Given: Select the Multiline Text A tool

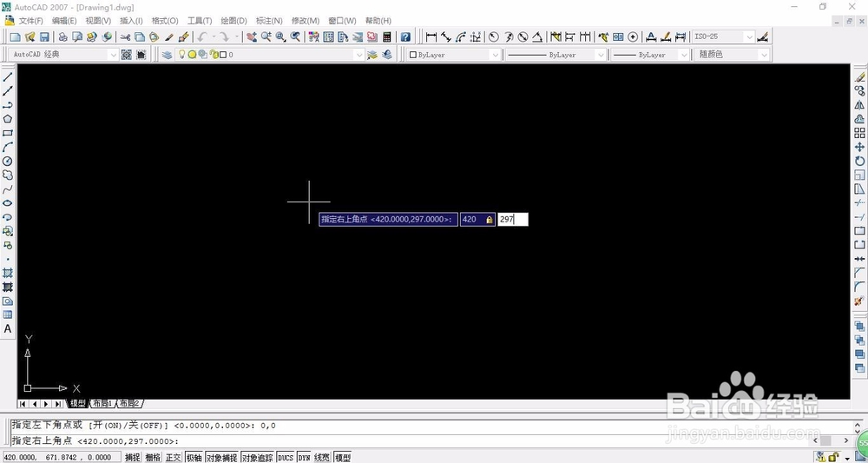Looking at the screenshot, I should 8,328.
